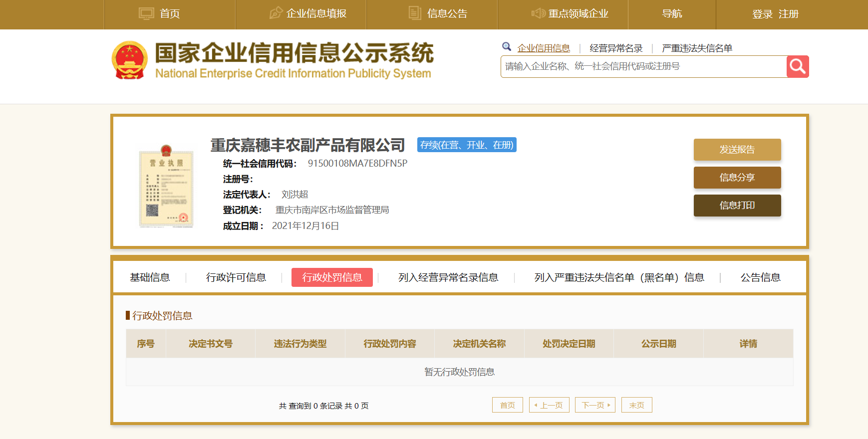Click the 序号 column header
The height and width of the screenshot is (439, 868).
[x=146, y=344]
